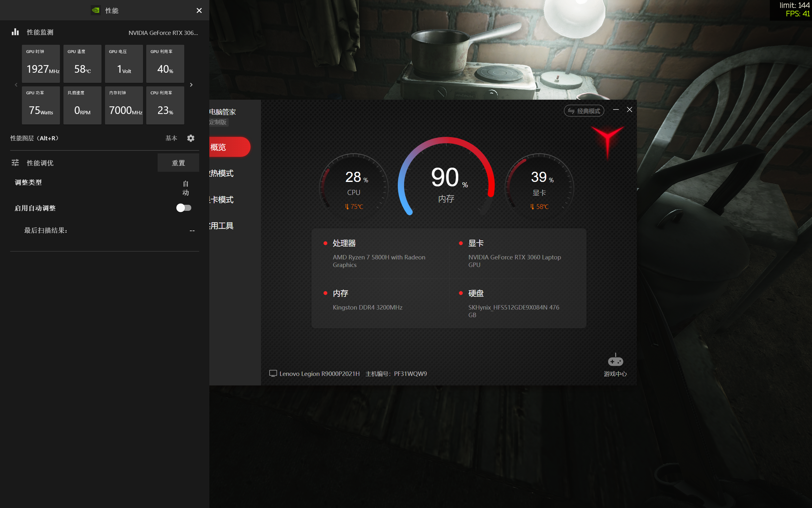Image resolution: width=812 pixels, height=508 pixels.
Task: Open the 卡模式 sidebar tab
Action: [221, 200]
